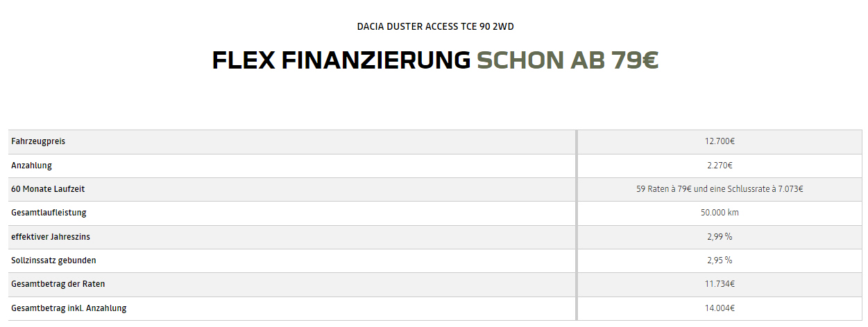Click the 12.700€ vehicle price value

click(x=720, y=141)
